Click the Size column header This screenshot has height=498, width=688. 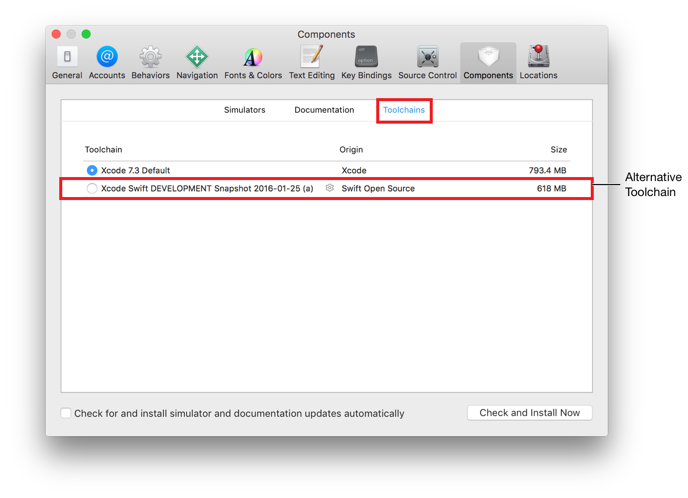559,150
